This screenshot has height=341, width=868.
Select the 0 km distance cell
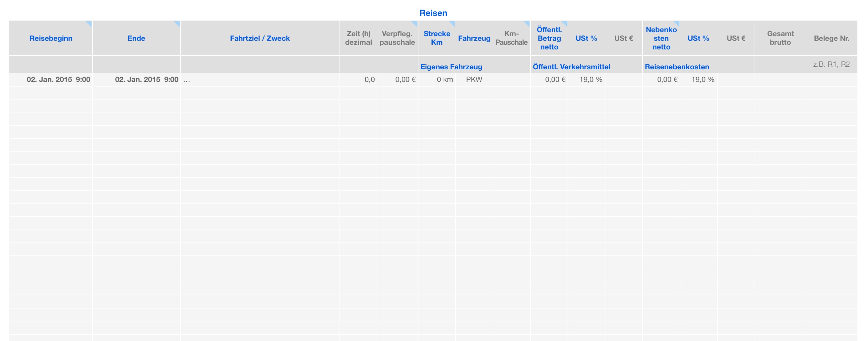click(437, 80)
